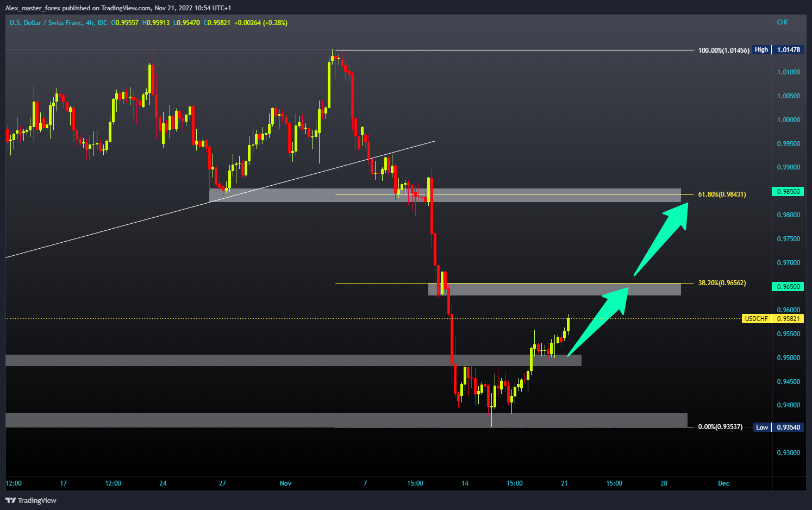Image resolution: width=812 pixels, height=510 pixels.
Task: Click the 28 date label on time axis
Action: (664, 483)
